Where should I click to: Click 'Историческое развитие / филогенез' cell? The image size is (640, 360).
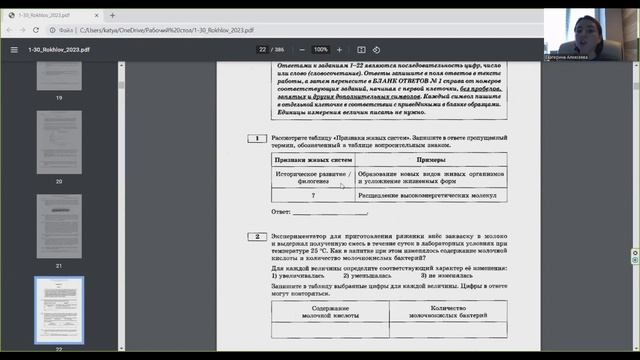313,178
